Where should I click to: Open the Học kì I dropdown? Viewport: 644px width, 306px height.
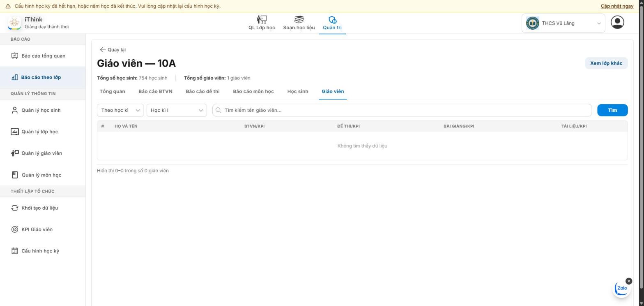click(177, 110)
